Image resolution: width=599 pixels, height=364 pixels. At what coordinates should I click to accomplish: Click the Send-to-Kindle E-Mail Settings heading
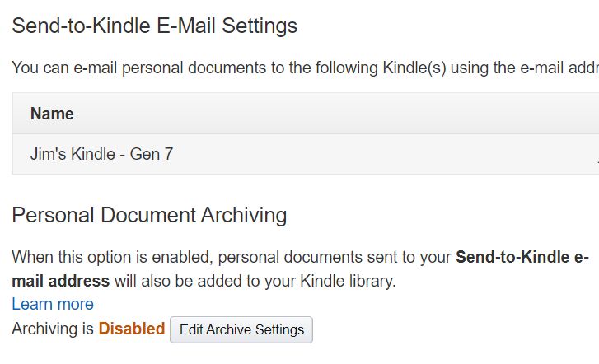click(x=154, y=26)
